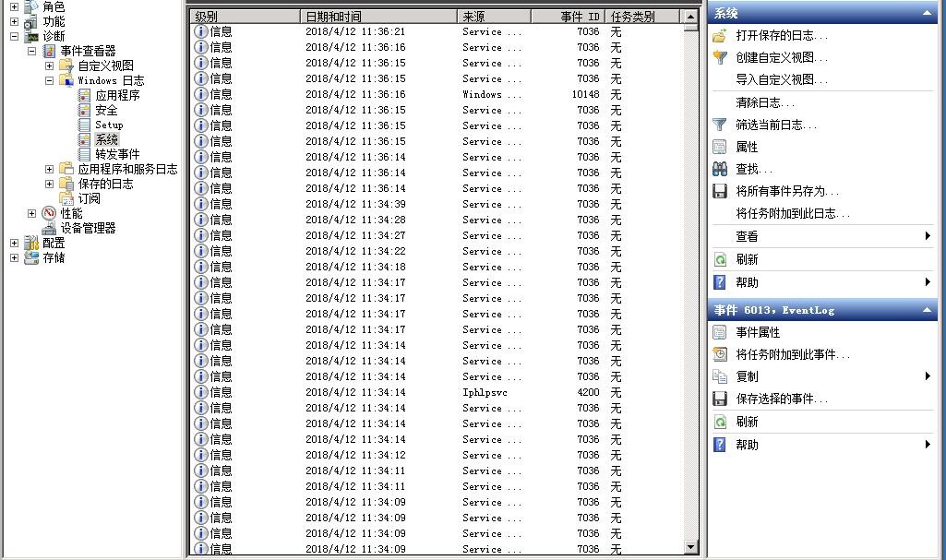This screenshot has height=560, width=946.
Task: Open the 帮助 submenu under 事件 6013
Action: coord(928,445)
